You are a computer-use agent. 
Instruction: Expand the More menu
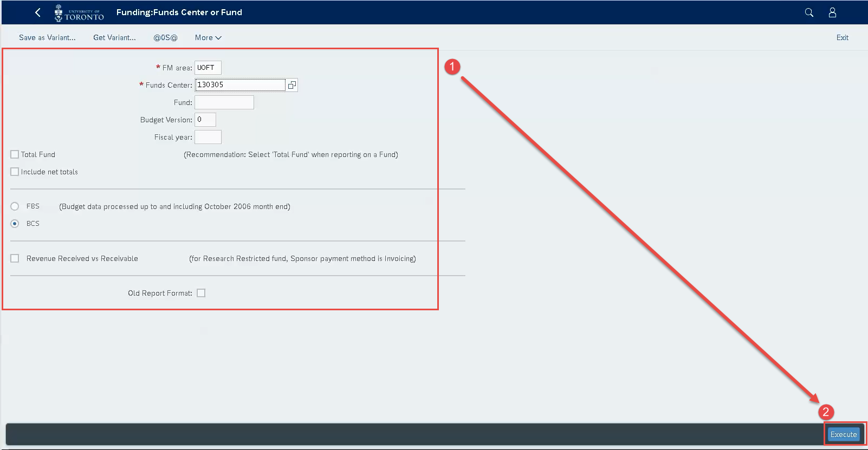[x=208, y=37]
